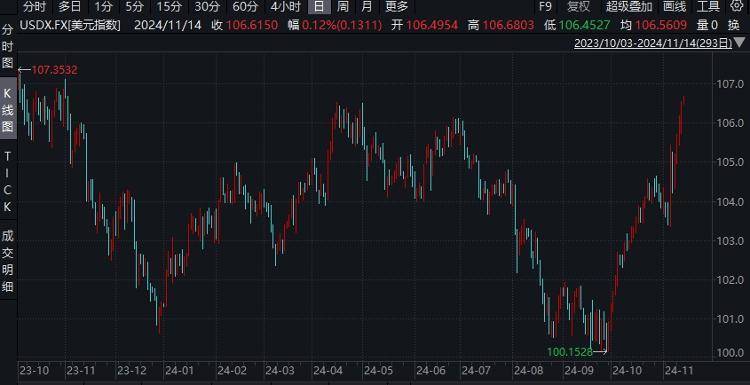Open the 成交明细 sidebar panel
The image size is (750, 385).
[8, 261]
